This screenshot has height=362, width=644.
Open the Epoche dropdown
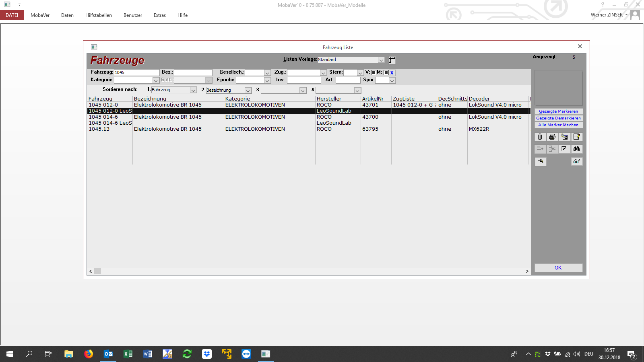tap(267, 80)
